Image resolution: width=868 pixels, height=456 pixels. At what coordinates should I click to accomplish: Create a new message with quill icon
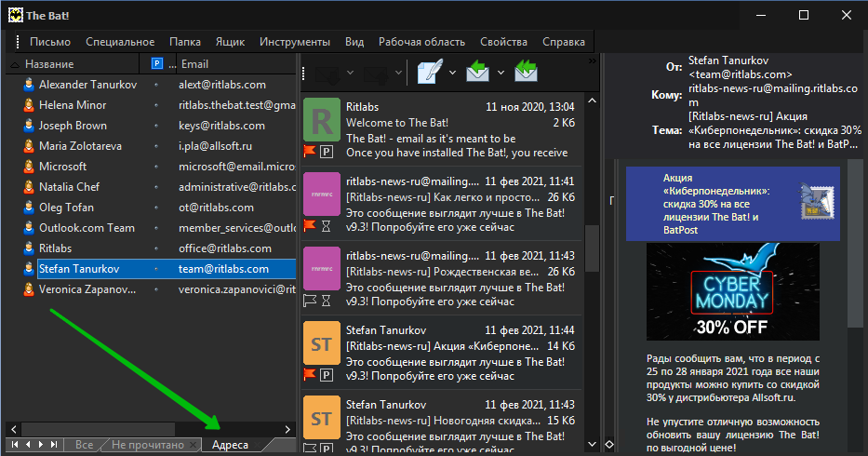click(x=430, y=72)
